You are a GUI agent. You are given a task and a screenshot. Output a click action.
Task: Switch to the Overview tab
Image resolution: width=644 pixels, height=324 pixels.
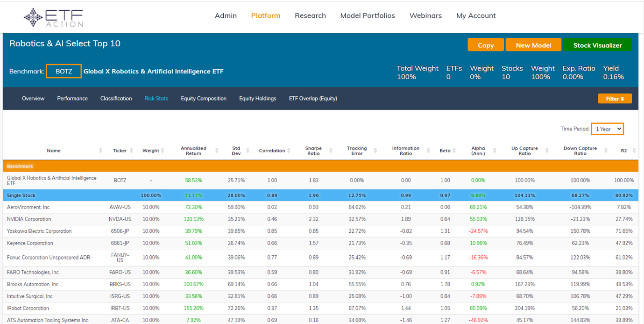click(33, 99)
